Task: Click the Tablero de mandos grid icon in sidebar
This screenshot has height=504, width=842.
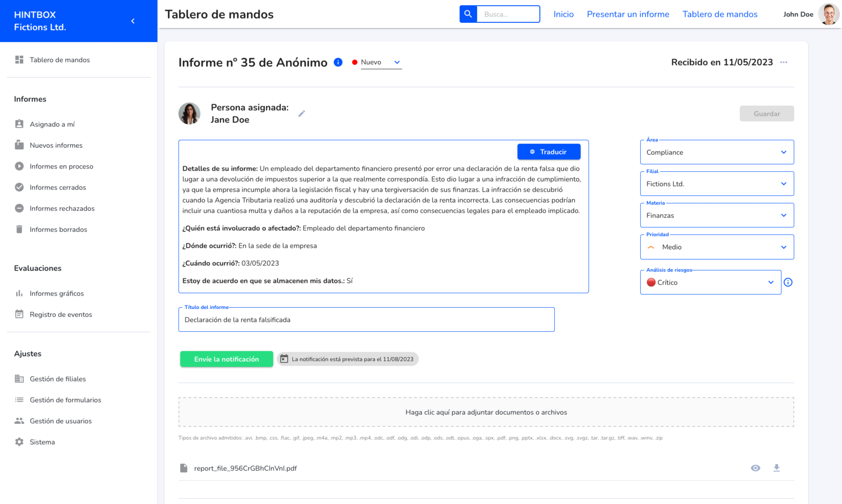Action: pyautogui.click(x=19, y=60)
